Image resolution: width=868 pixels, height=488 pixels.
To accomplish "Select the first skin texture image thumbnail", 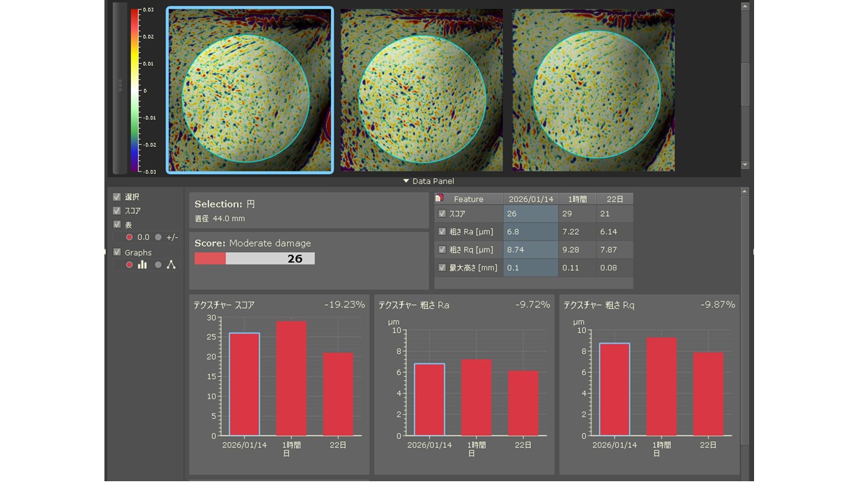I will click(250, 90).
